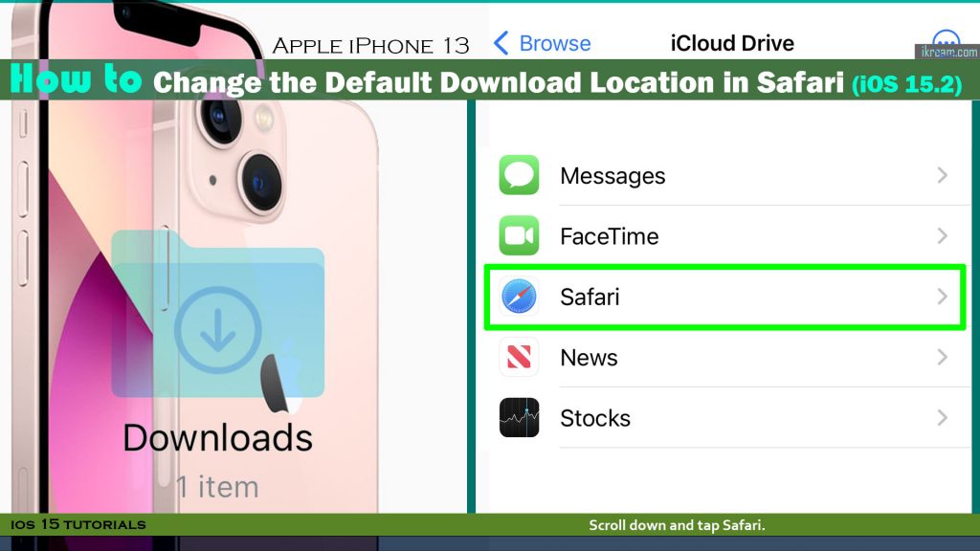
Task: Select the Safari settings entry label
Action: (590, 297)
